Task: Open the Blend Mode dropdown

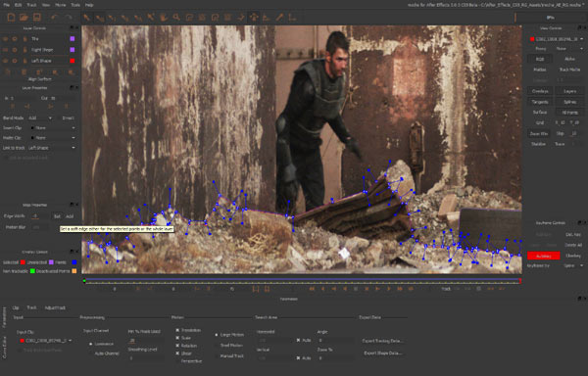Action: click(40, 117)
